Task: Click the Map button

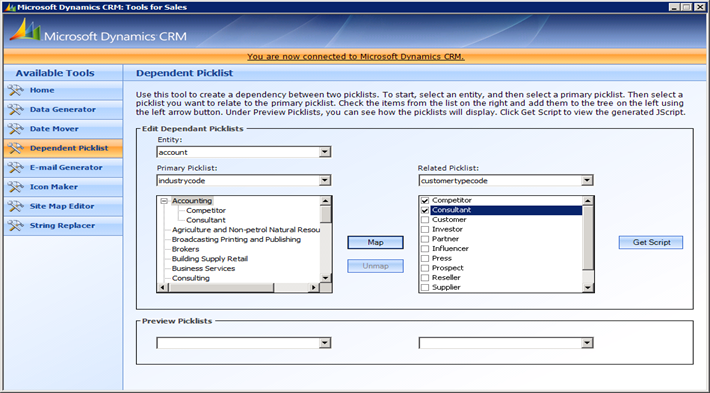Action: pyautogui.click(x=375, y=243)
